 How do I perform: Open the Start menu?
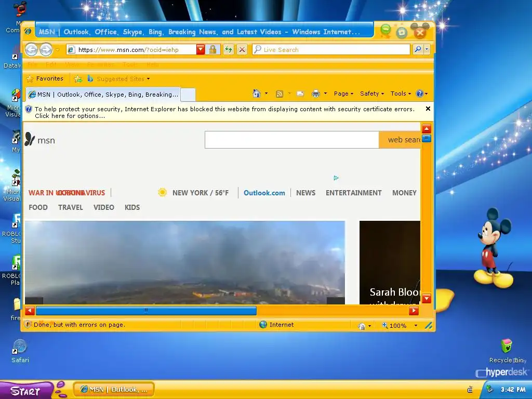[x=26, y=390]
